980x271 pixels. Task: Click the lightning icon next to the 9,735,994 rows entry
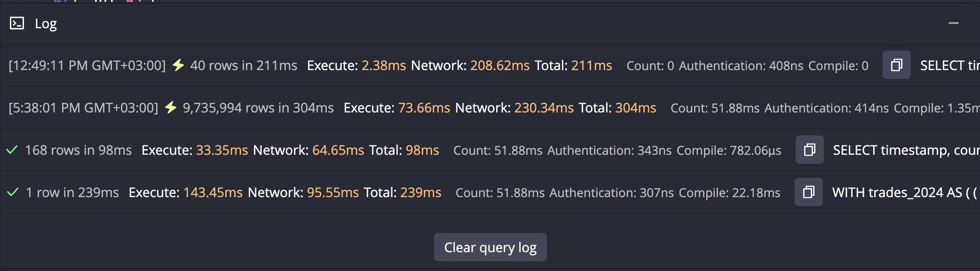coord(171,108)
